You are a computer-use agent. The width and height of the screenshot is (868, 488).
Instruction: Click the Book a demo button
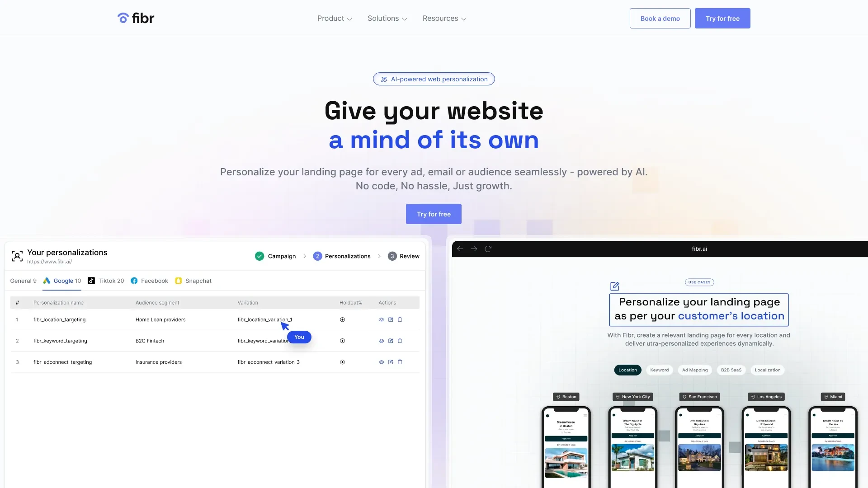pyautogui.click(x=660, y=18)
